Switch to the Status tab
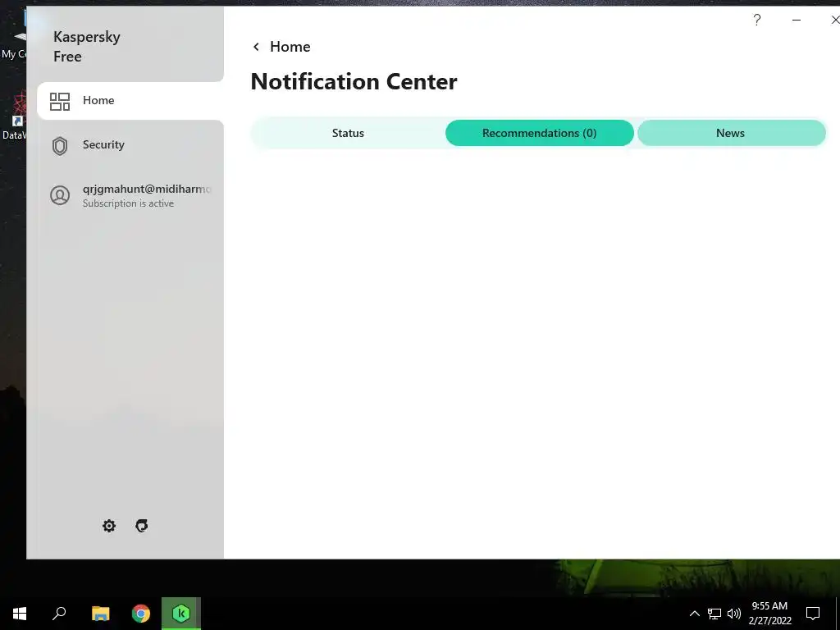 click(x=348, y=133)
